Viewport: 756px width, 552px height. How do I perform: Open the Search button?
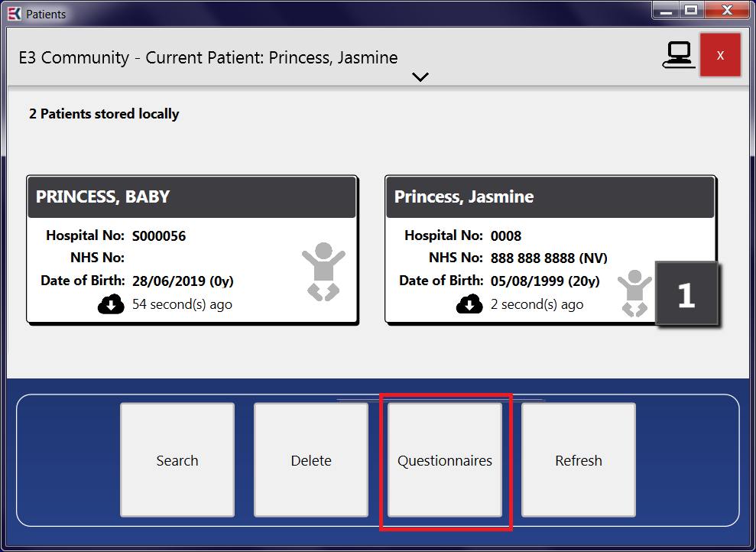coord(177,460)
